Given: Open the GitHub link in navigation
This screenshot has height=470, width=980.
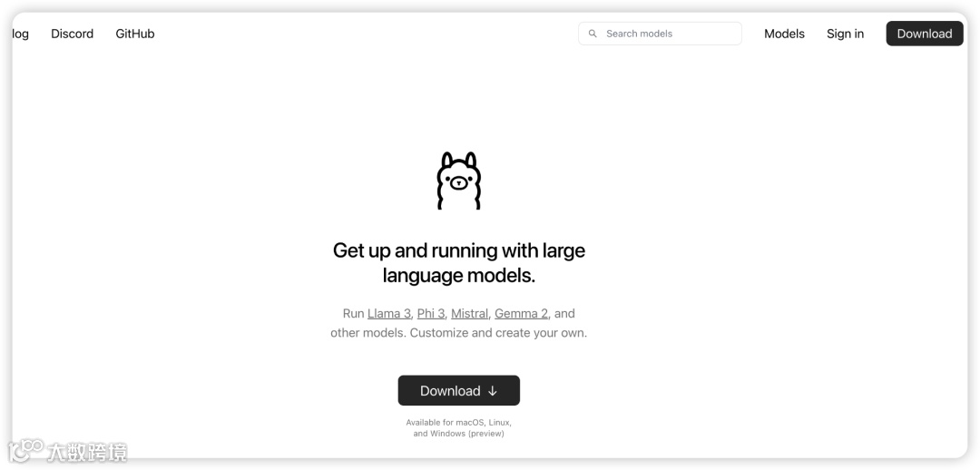Looking at the screenshot, I should [x=135, y=34].
